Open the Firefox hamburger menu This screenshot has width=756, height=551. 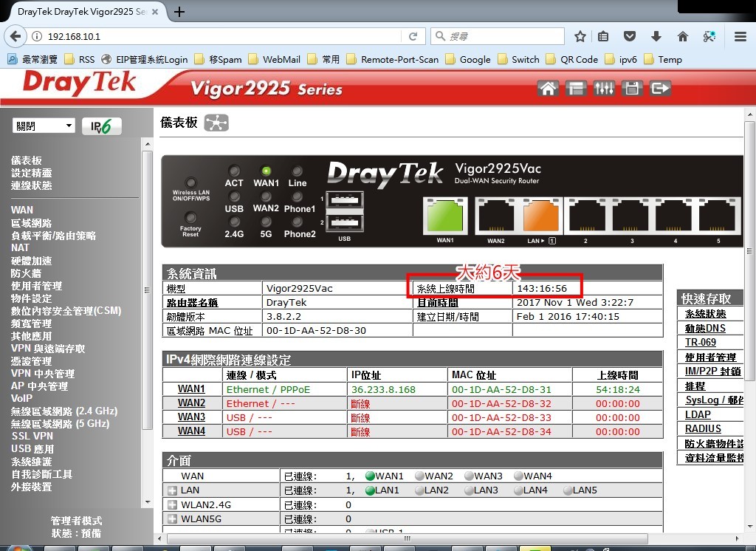coord(740,36)
